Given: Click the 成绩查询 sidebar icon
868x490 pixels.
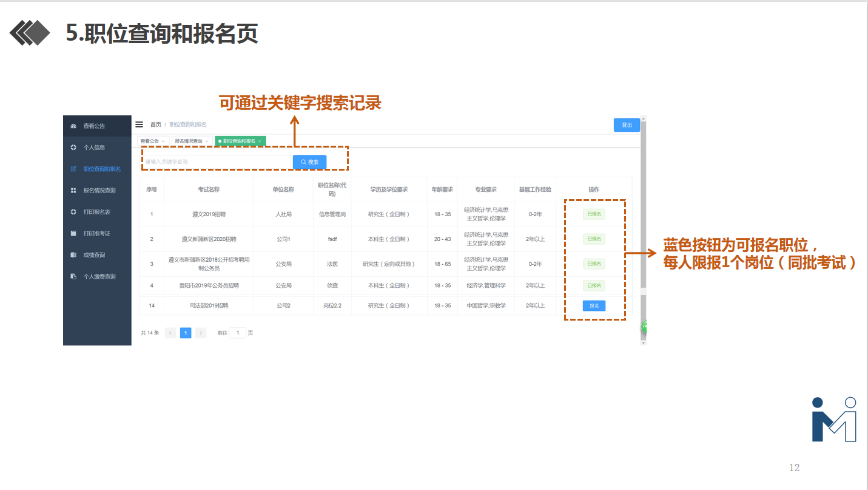Looking at the screenshot, I should click(x=73, y=255).
